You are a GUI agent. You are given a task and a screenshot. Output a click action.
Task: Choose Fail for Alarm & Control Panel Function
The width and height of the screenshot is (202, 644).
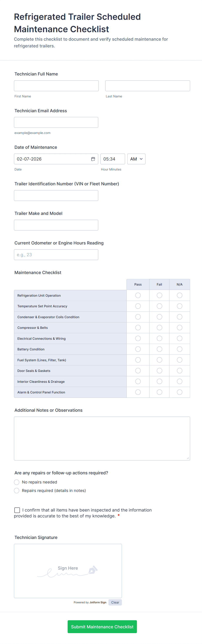pyautogui.click(x=159, y=392)
